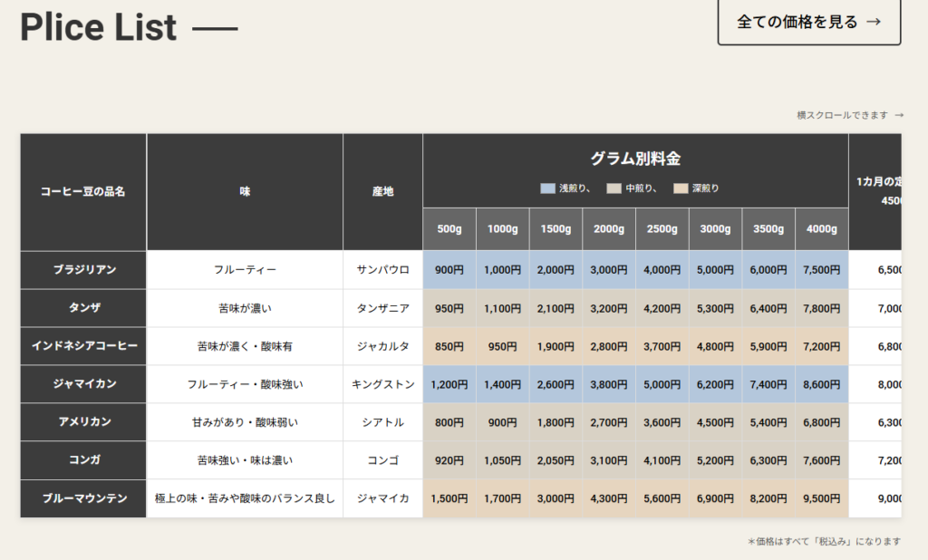Click the グラム別料金 header title
Image resolution: width=928 pixels, height=560 pixels.
635,159
